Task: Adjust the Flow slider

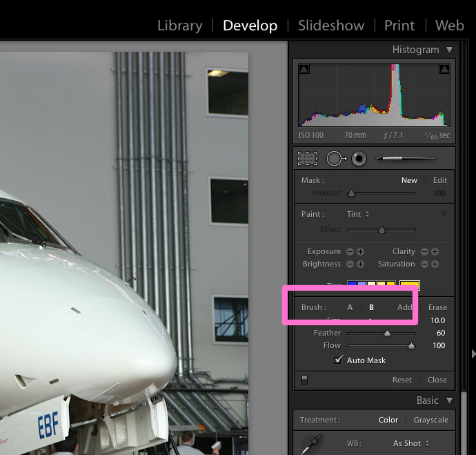Action: click(381, 346)
